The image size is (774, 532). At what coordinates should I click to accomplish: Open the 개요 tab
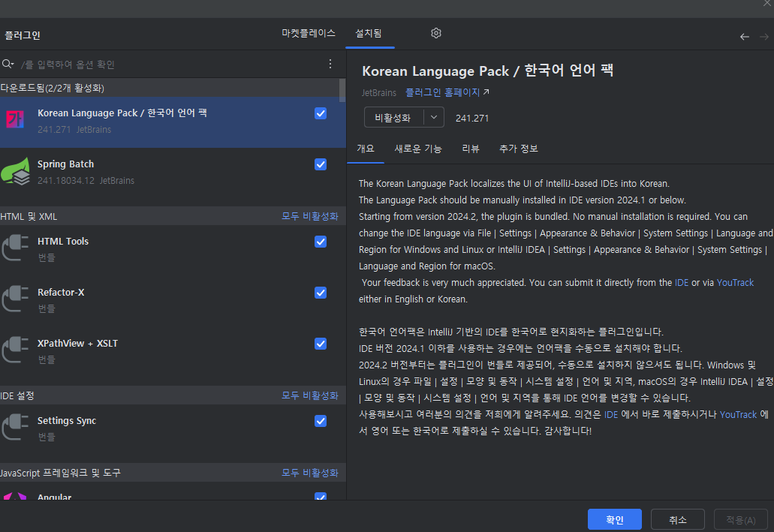click(366, 149)
